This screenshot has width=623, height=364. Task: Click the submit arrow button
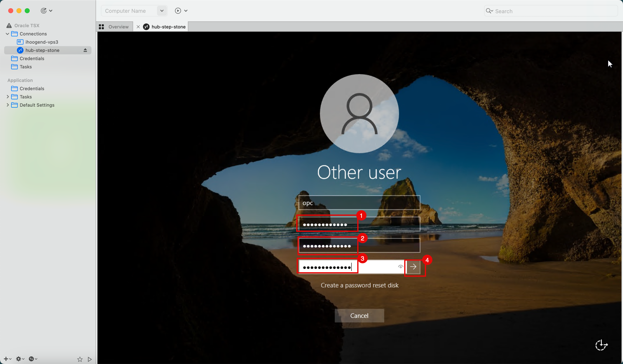(413, 267)
